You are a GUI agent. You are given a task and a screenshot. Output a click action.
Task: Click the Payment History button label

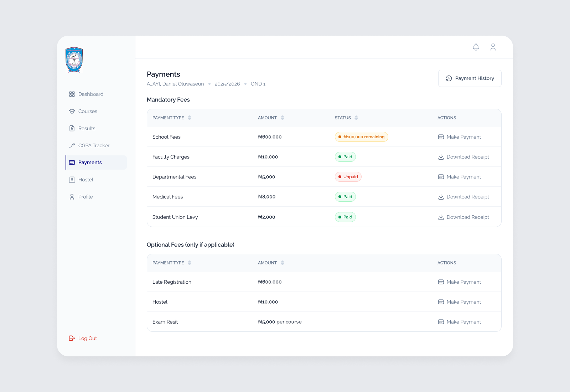point(475,78)
